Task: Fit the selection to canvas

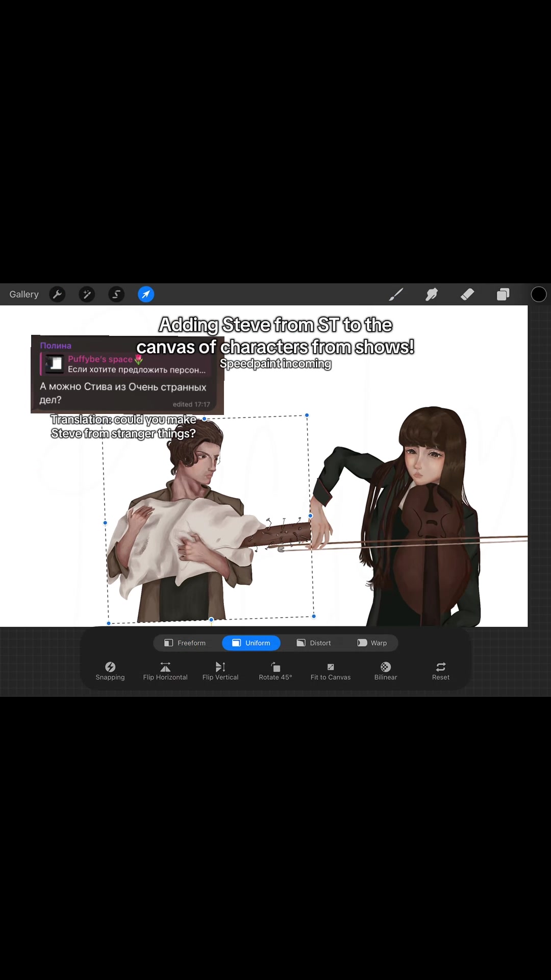Action: 331,671
